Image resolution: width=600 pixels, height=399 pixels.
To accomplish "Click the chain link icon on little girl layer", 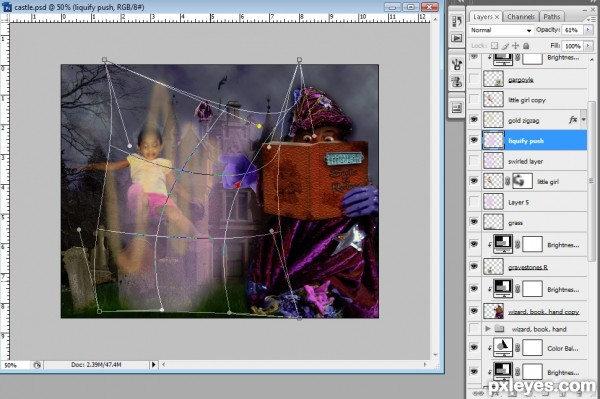I will tap(507, 182).
